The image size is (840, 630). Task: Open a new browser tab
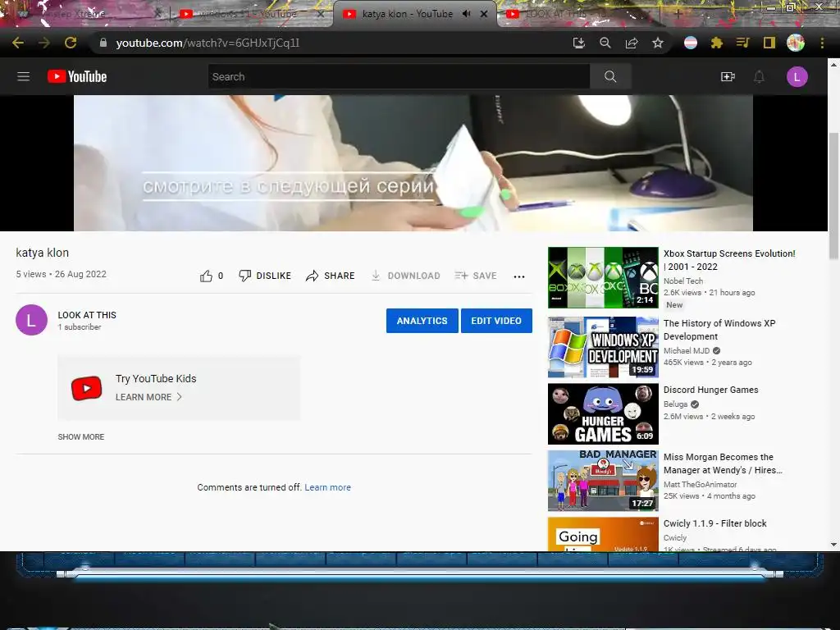[x=678, y=14]
